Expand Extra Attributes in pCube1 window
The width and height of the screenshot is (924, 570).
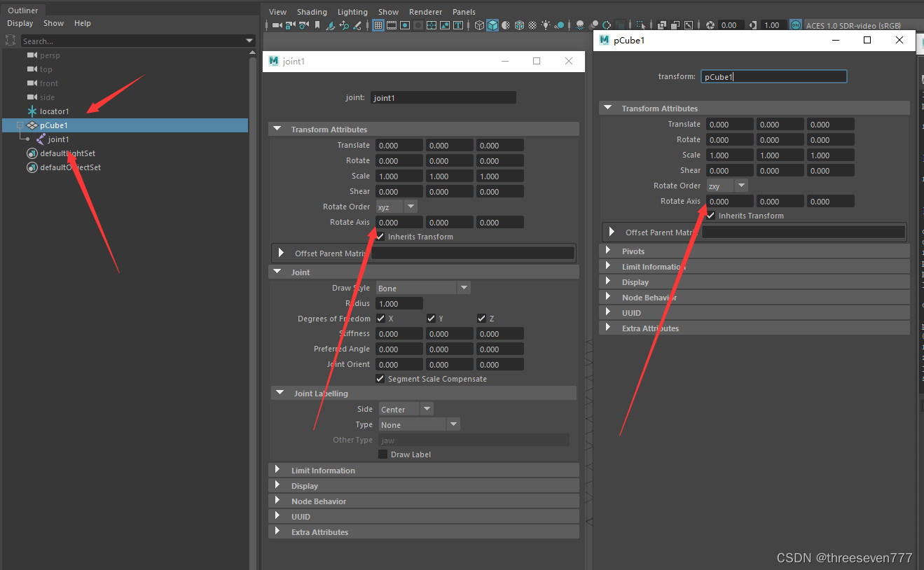point(608,328)
